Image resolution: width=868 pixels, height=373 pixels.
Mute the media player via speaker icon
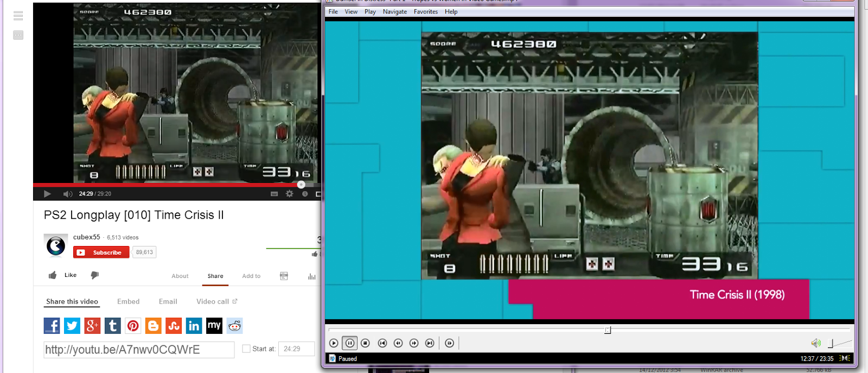[x=815, y=343]
